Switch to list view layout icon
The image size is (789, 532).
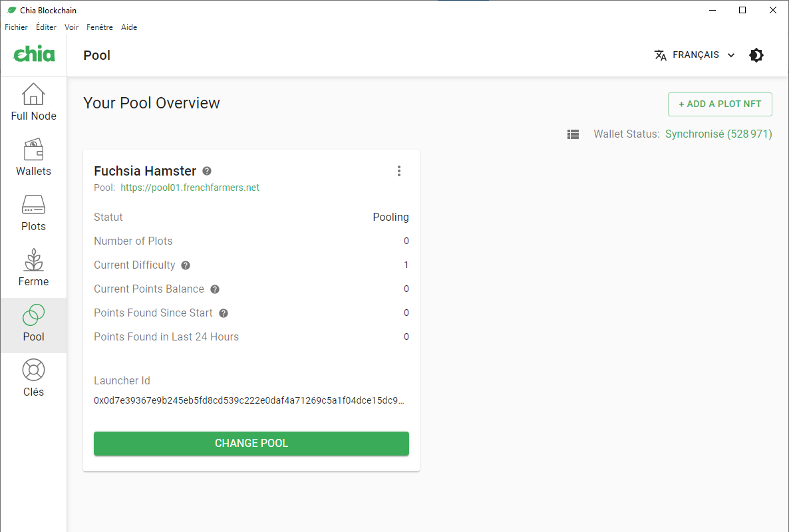(573, 134)
